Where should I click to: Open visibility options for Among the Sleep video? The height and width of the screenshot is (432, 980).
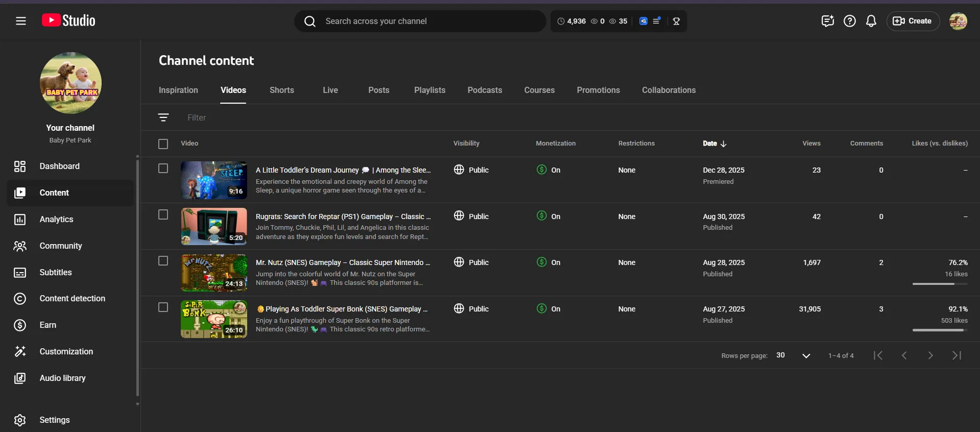click(471, 170)
